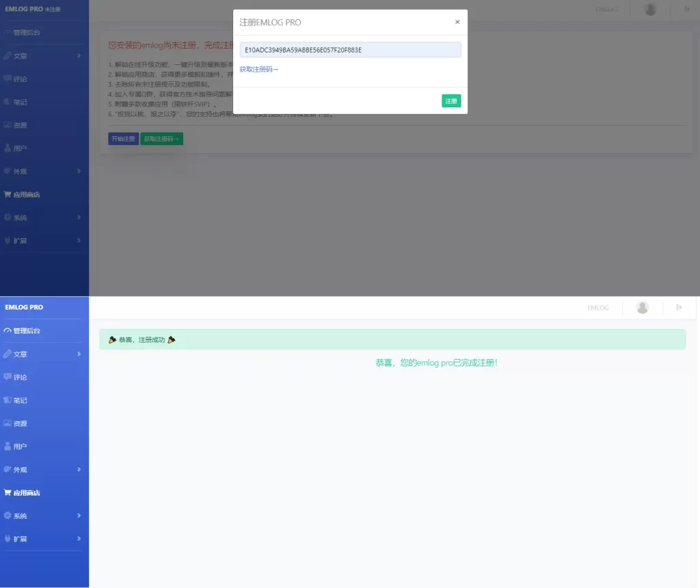Click the left party popper icon in the banner
The height and width of the screenshot is (588, 700).
pyautogui.click(x=112, y=340)
